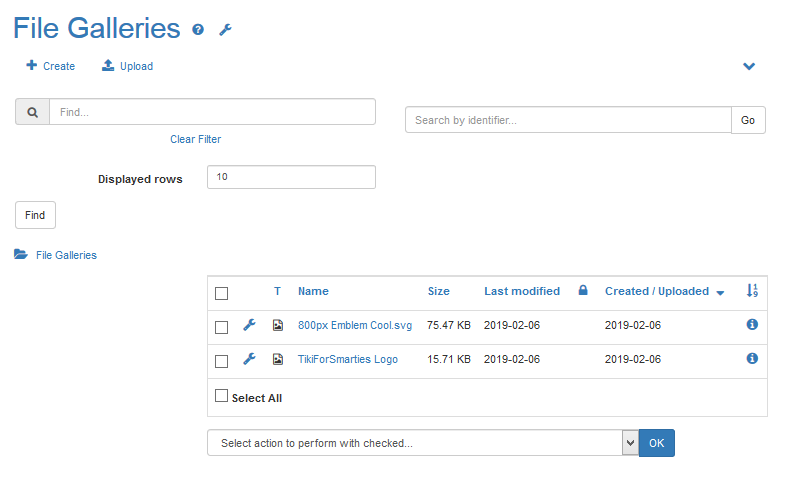Screen dimensions: 804x489
Task: Open the select action dropdown
Action: [422, 443]
